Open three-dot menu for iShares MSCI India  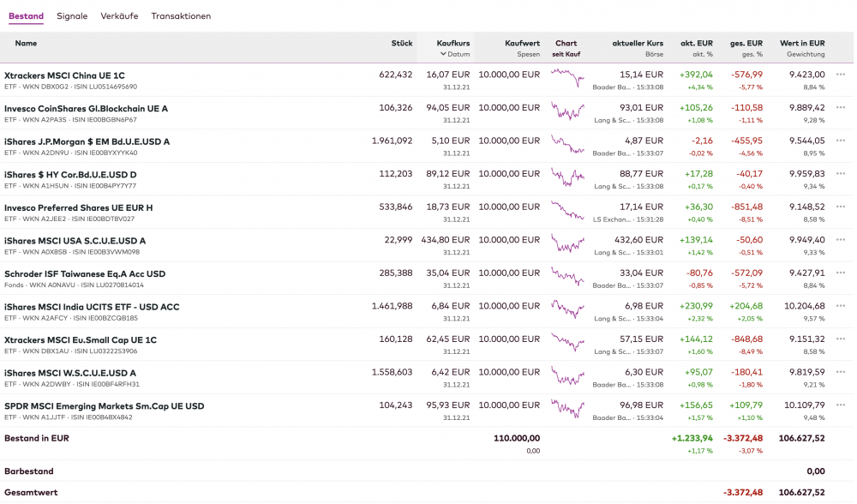tap(841, 306)
